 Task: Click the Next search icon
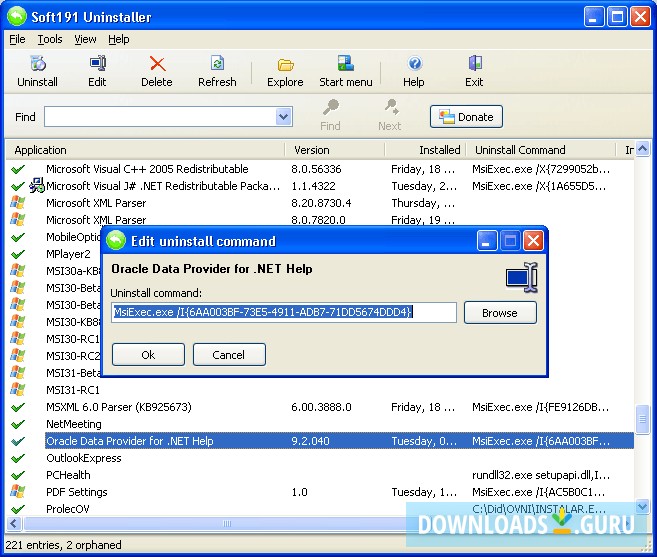tap(391, 107)
